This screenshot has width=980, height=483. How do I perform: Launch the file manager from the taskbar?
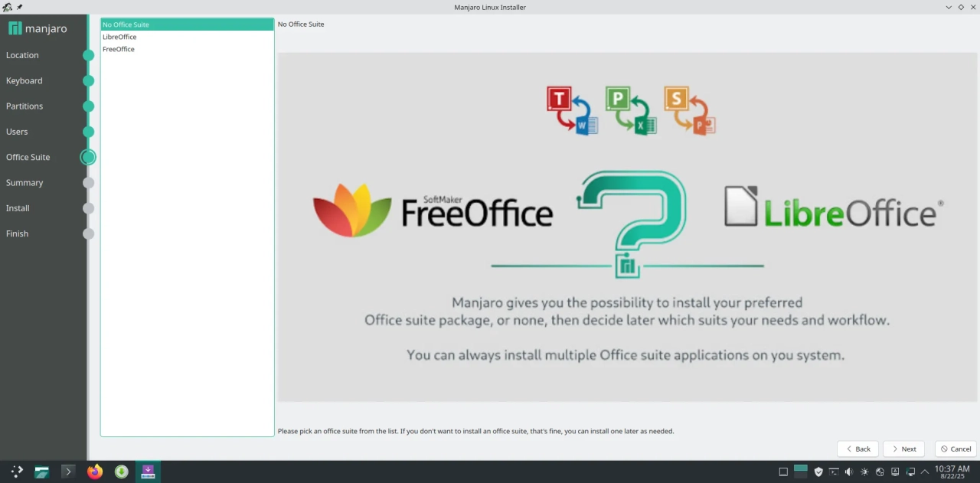pyautogui.click(x=42, y=472)
